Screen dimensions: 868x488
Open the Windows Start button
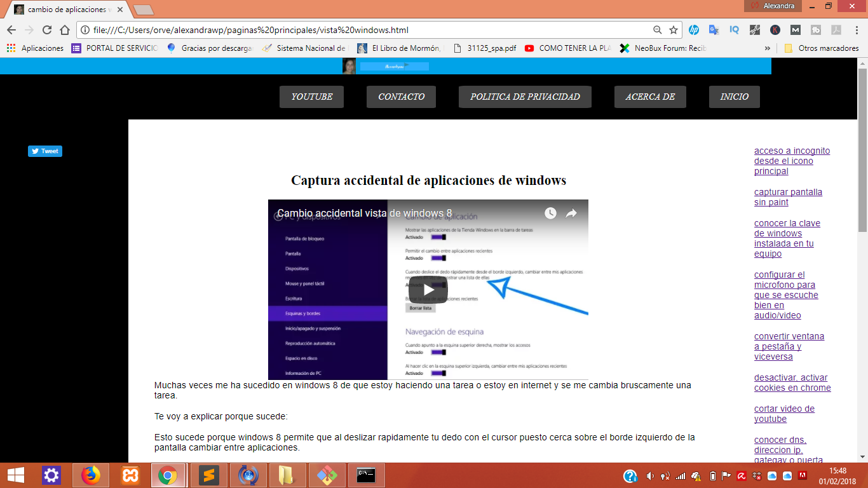[x=15, y=475]
